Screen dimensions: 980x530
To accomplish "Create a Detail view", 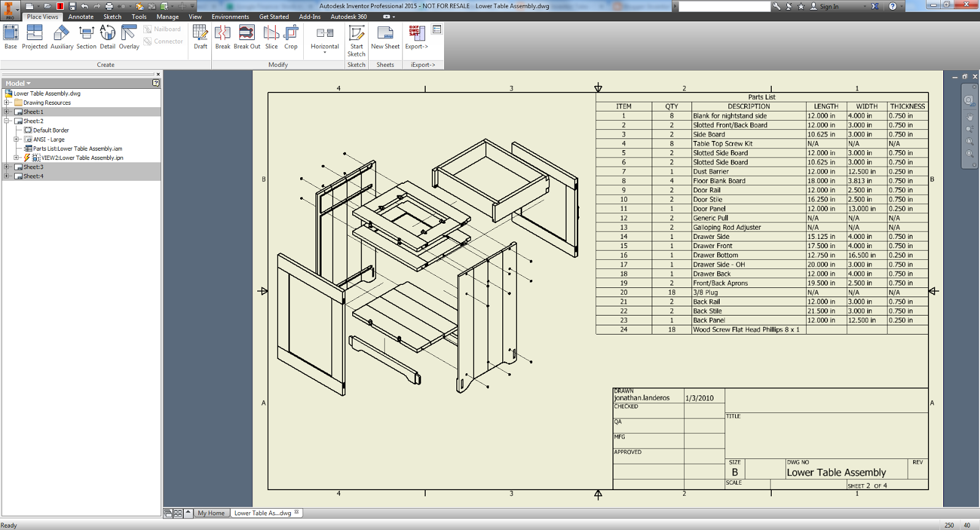I will [x=108, y=37].
